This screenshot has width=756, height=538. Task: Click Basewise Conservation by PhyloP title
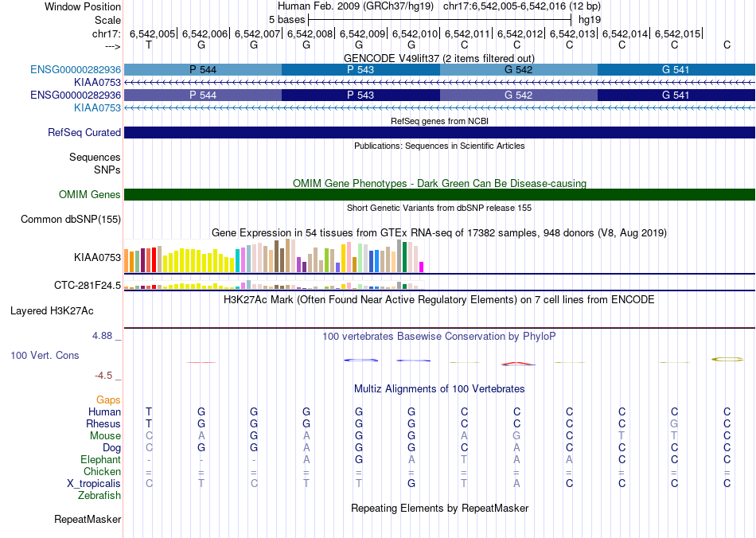[439, 337]
